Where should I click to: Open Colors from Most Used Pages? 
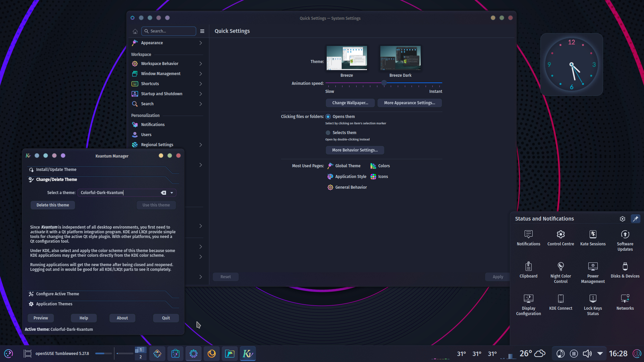pos(380,166)
